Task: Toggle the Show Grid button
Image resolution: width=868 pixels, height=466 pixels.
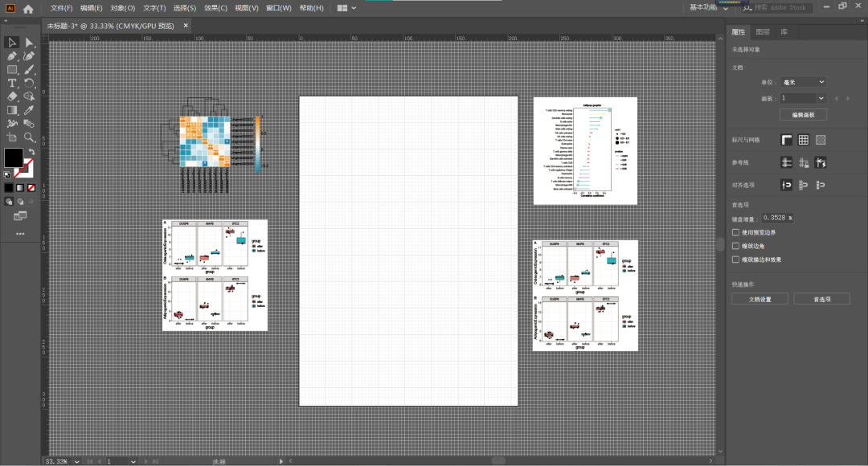Action: (803, 140)
